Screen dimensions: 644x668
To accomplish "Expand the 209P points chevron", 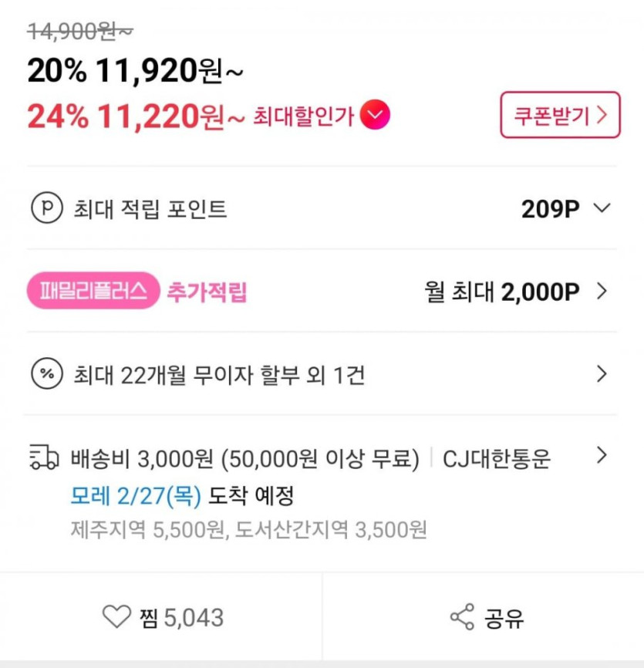I will [602, 208].
